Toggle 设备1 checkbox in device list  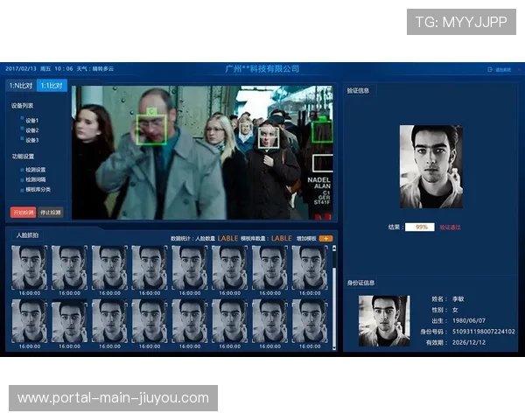[x=22, y=121]
